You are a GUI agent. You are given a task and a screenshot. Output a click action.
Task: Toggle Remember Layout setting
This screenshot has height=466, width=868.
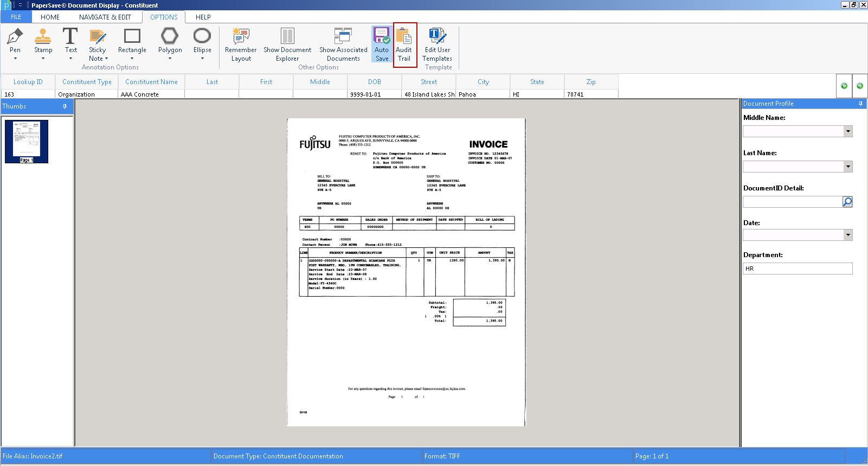[241, 44]
